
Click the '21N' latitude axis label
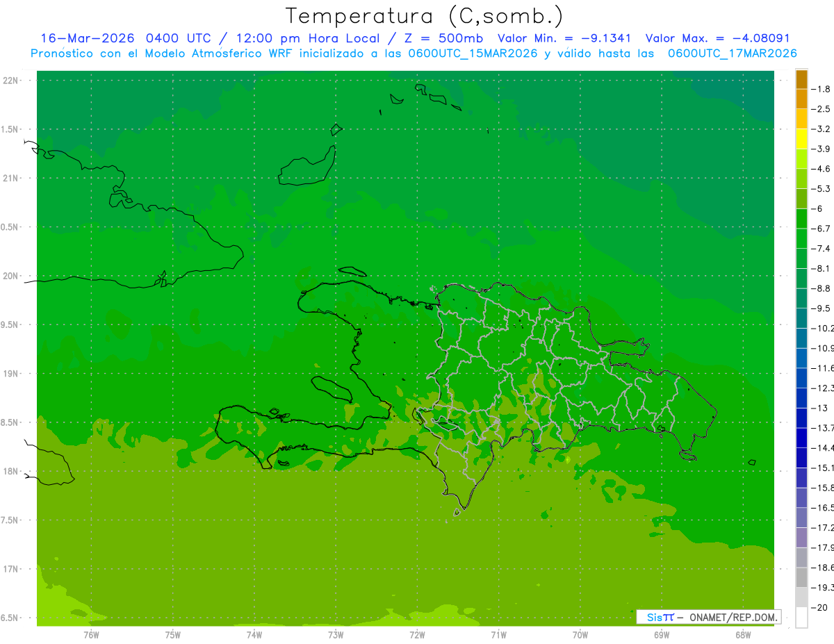[x=11, y=179]
